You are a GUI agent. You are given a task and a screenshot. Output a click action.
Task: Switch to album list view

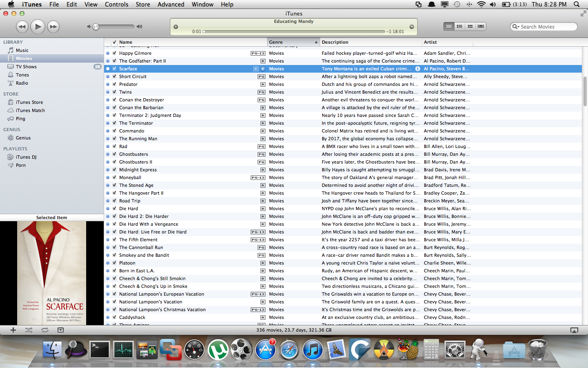459,27
